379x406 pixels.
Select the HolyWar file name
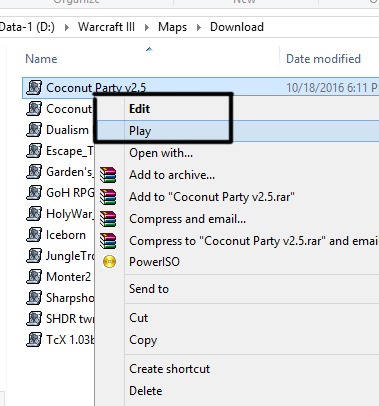click(x=70, y=214)
